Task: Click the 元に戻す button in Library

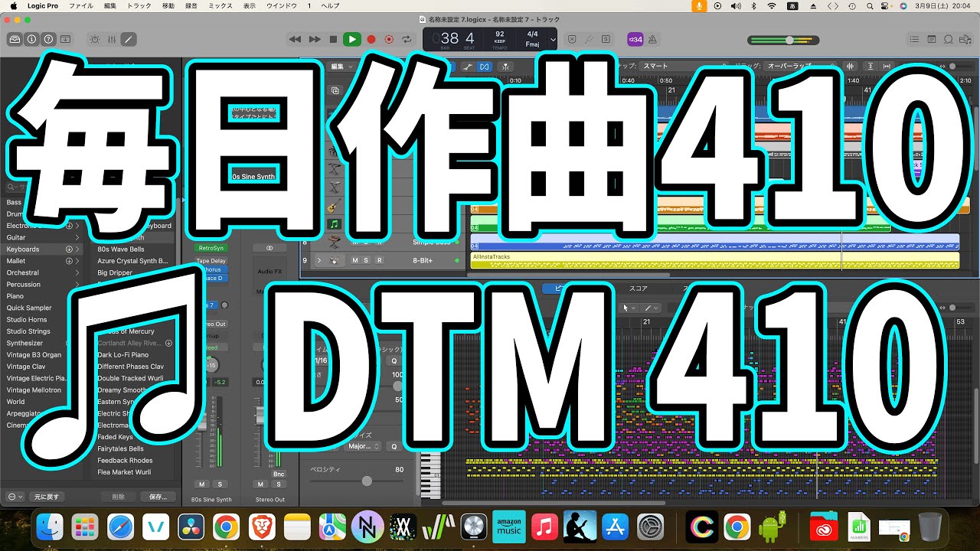Action: [46, 497]
